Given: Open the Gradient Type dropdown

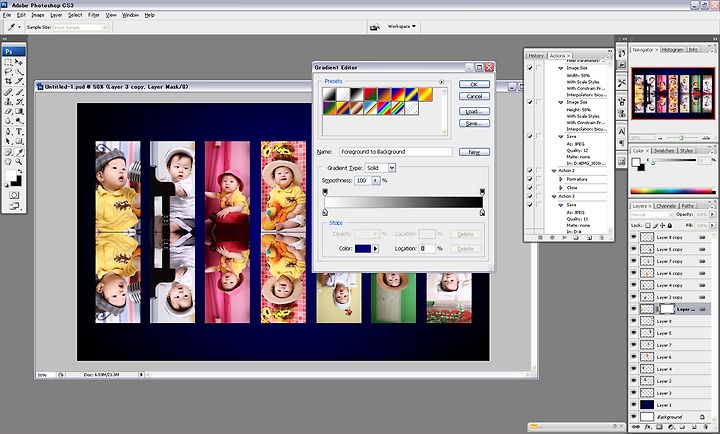Looking at the screenshot, I should coord(392,168).
